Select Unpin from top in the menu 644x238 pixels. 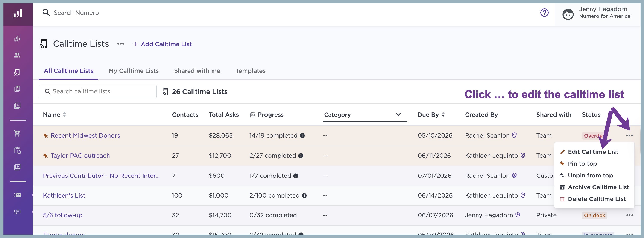tap(590, 175)
